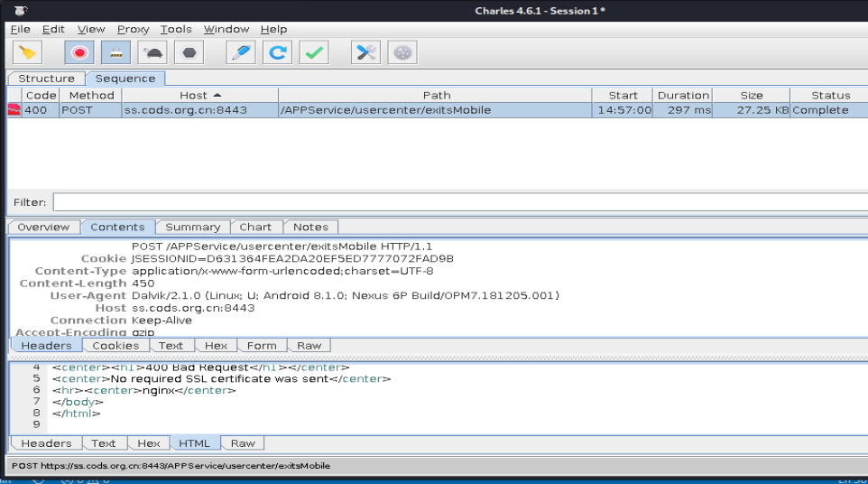Compose request with the pen icon

pos(241,52)
